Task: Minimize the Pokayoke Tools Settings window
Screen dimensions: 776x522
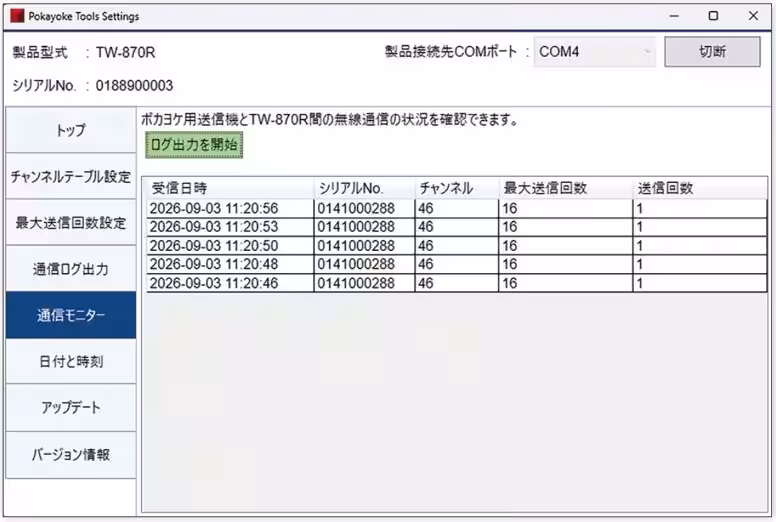Action: [x=674, y=16]
